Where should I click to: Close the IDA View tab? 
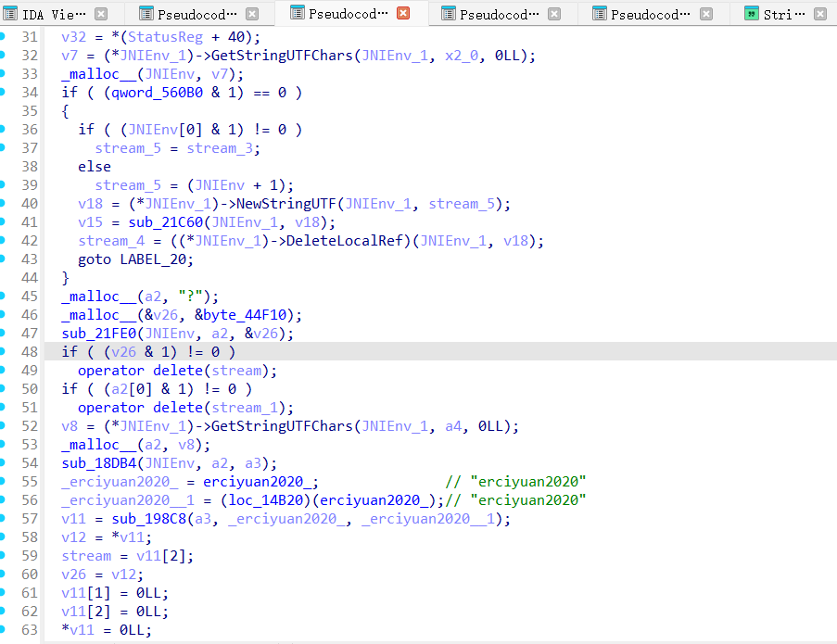pyautogui.click(x=101, y=14)
